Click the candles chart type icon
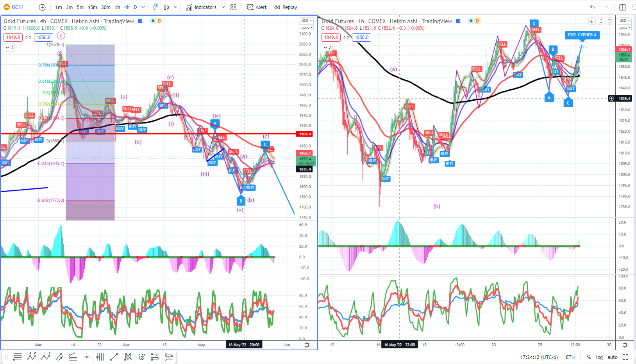The width and height of the screenshot is (636, 364). tap(166, 7)
